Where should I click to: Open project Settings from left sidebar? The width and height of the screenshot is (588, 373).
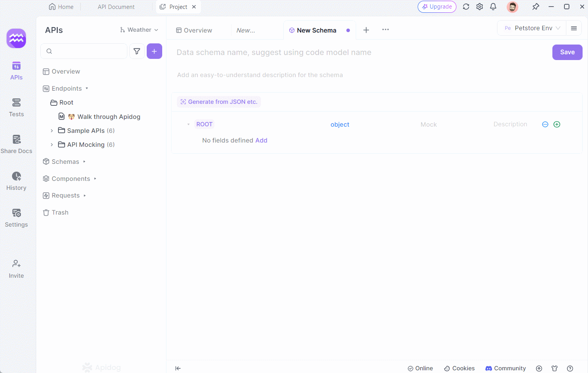16,217
